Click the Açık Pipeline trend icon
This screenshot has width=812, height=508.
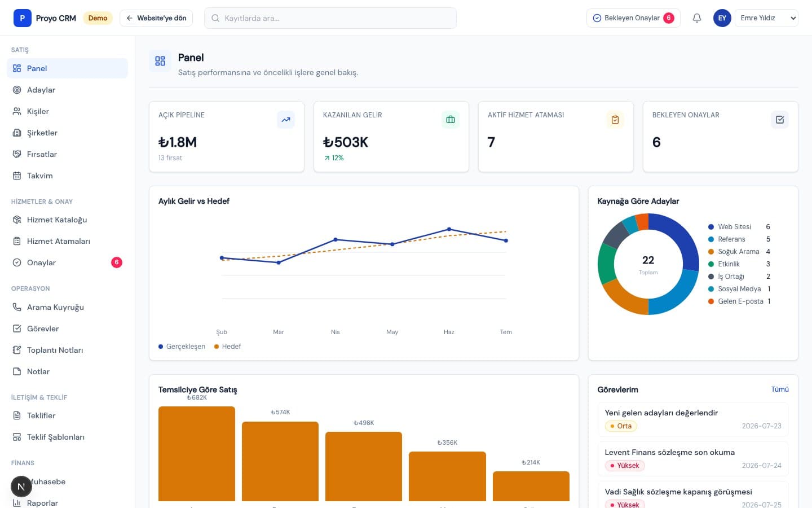(x=286, y=120)
